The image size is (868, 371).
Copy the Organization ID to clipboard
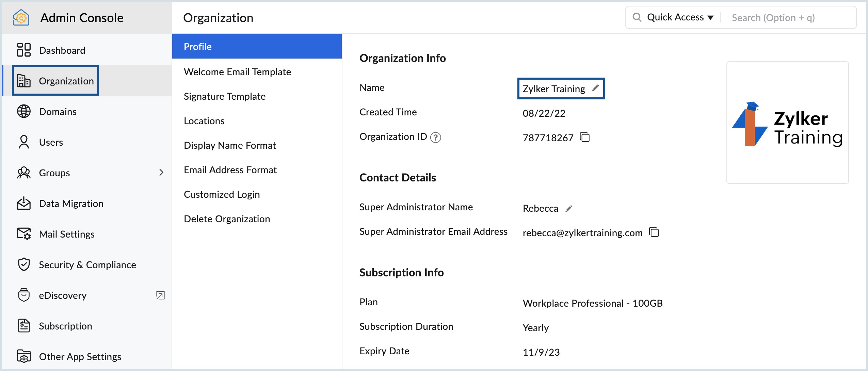587,138
